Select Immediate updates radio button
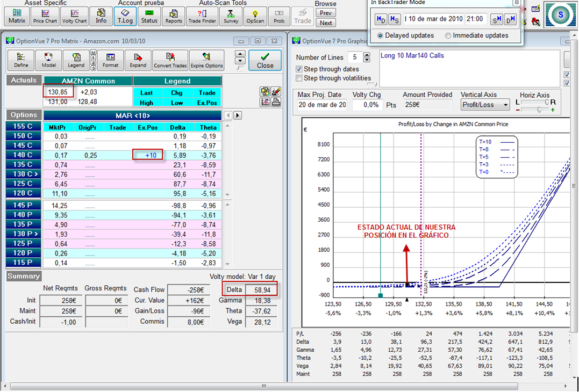 (x=448, y=35)
